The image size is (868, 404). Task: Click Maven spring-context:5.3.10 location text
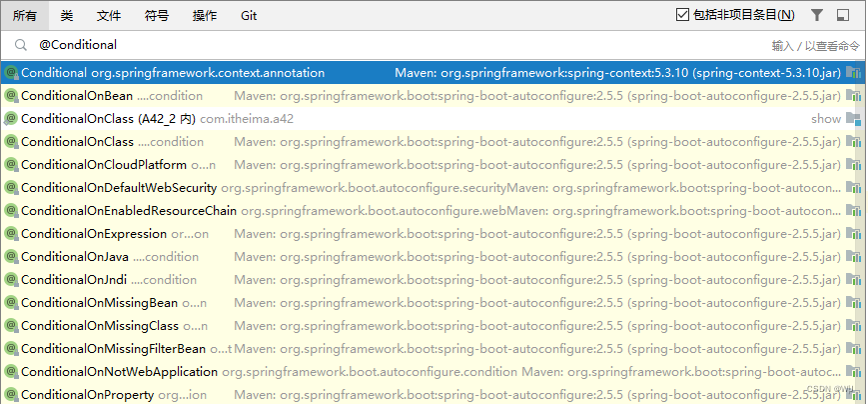pos(617,73)
